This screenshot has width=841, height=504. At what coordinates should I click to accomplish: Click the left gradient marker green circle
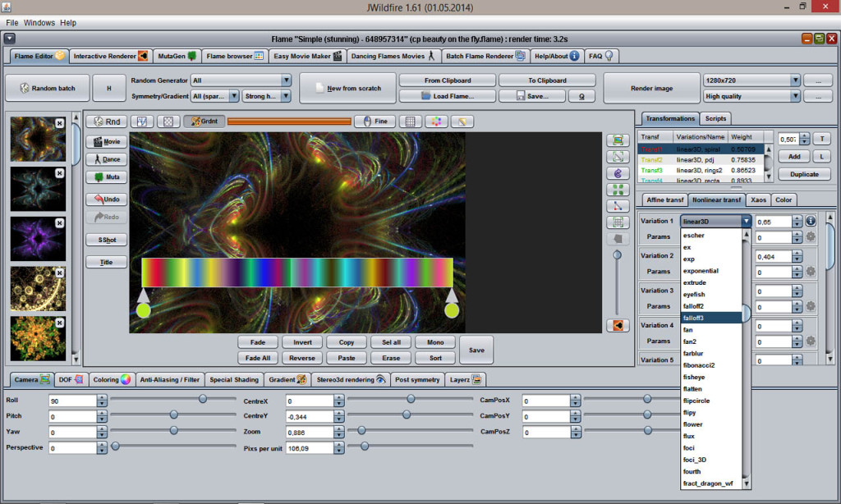tap(143, 310)
